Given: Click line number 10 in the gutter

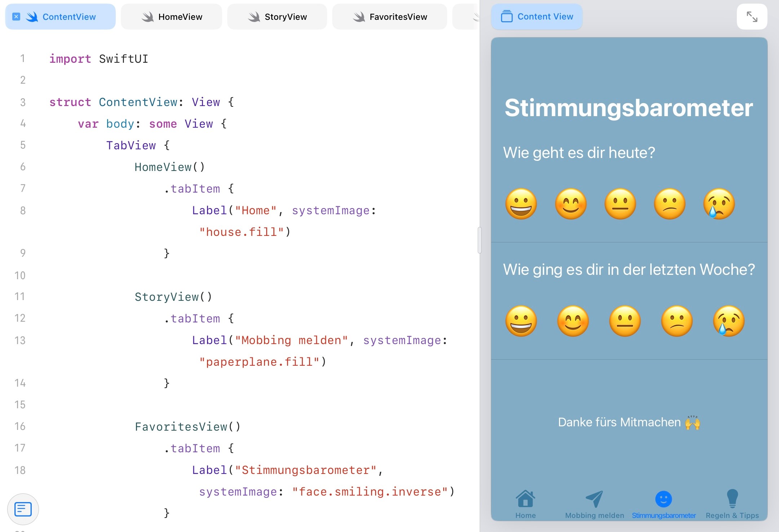Looking at the screenshot, I should click(20, 275).
